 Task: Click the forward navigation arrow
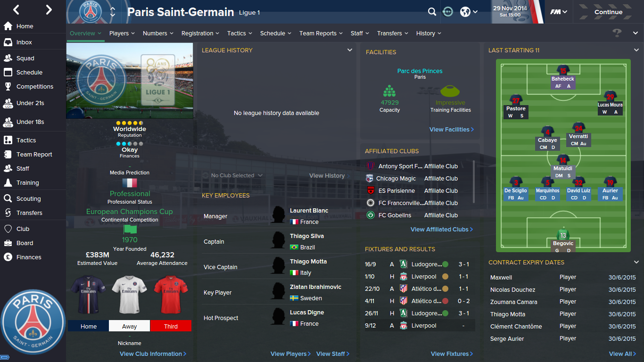coord(49,9)
